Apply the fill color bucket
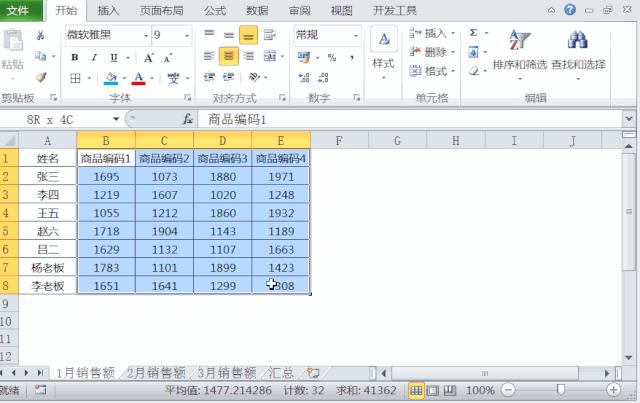 click(111, 78)
